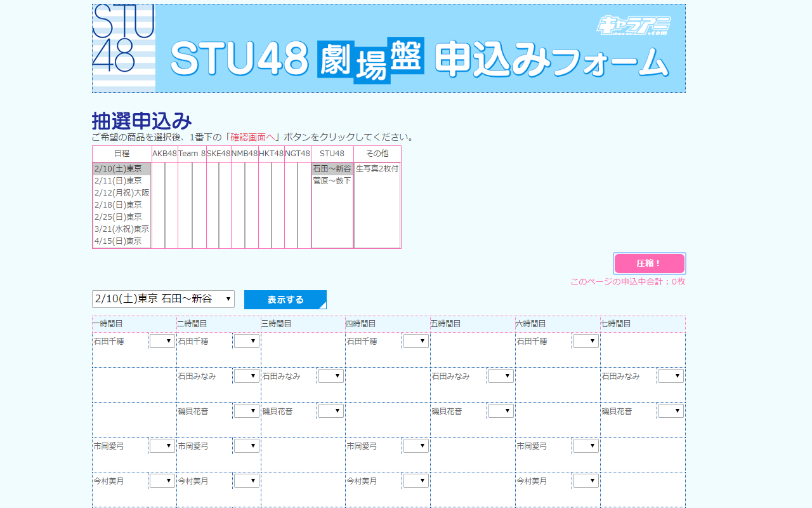Image resolution: width=812 pixels, height=508 pixels.
Task: Choose 生写真2枚付 in the その他 list
Action: 377,169
